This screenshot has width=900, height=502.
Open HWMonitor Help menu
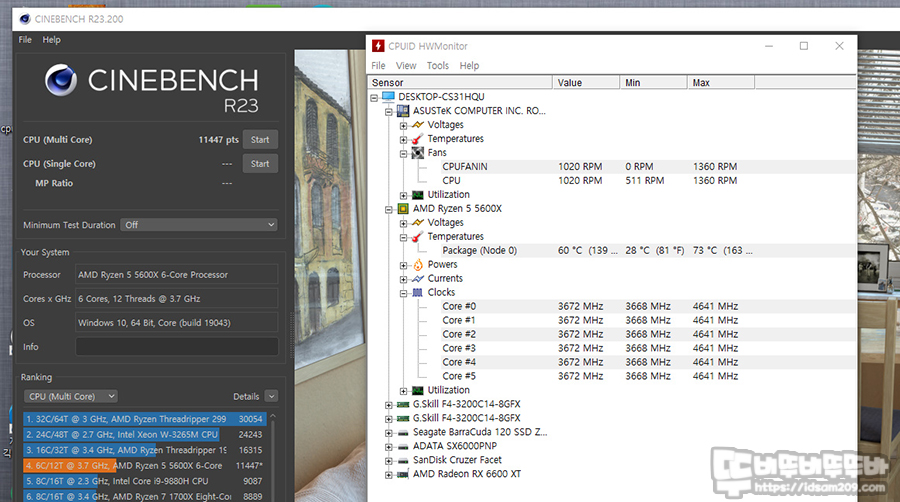click(x=469, y=65)
